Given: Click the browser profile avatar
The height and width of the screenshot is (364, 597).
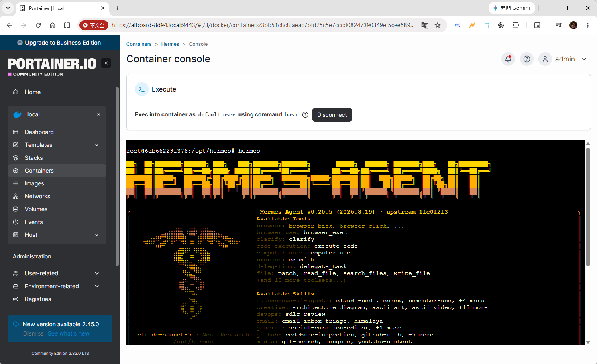Looking at the screenshot, I should pos(573,25).
